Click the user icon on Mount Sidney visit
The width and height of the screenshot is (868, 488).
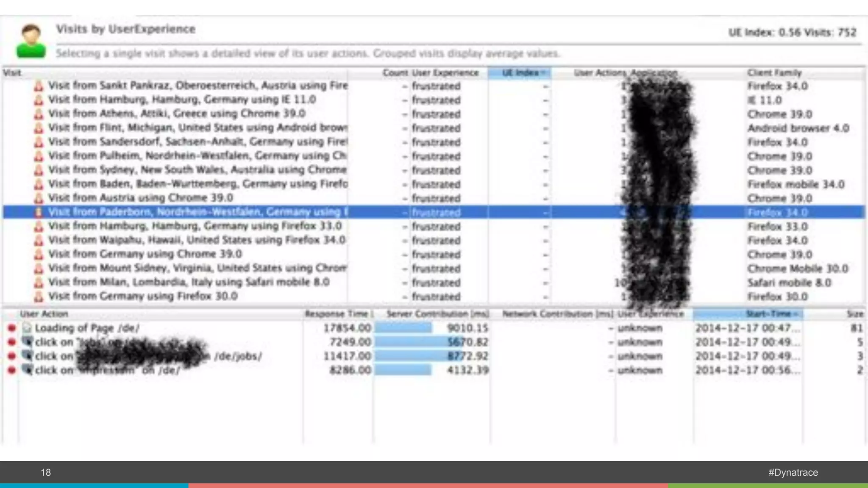[39, 268]
